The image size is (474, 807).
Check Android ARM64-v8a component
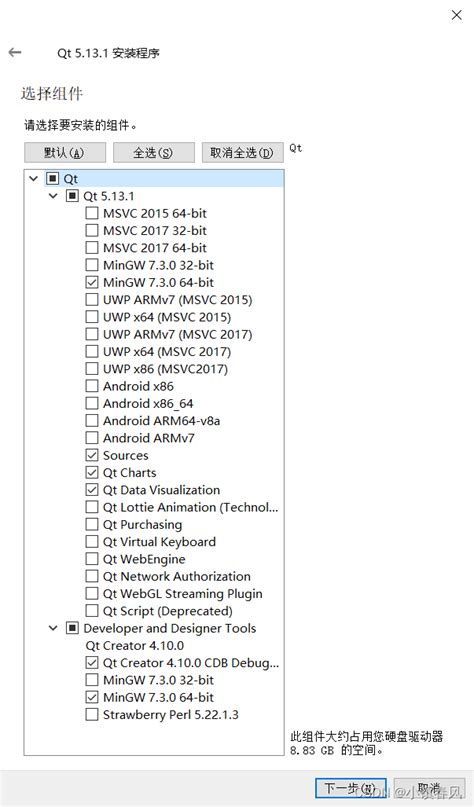click(92, 420)
